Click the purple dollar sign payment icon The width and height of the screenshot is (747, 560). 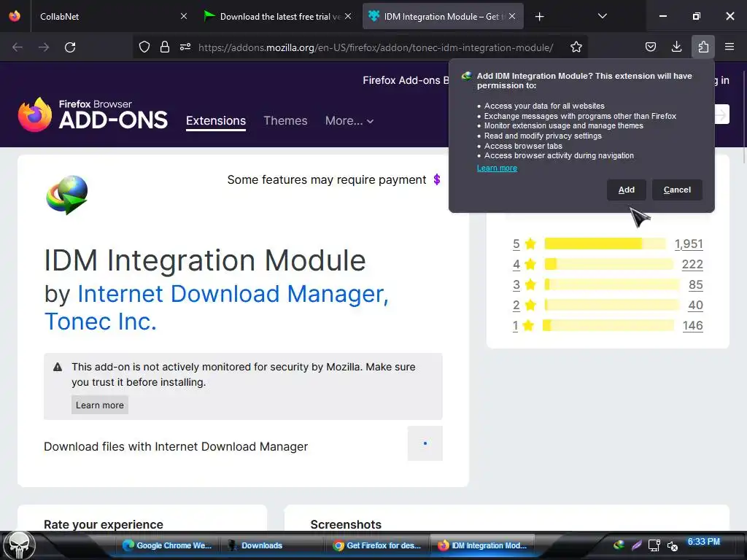[436, 179]
